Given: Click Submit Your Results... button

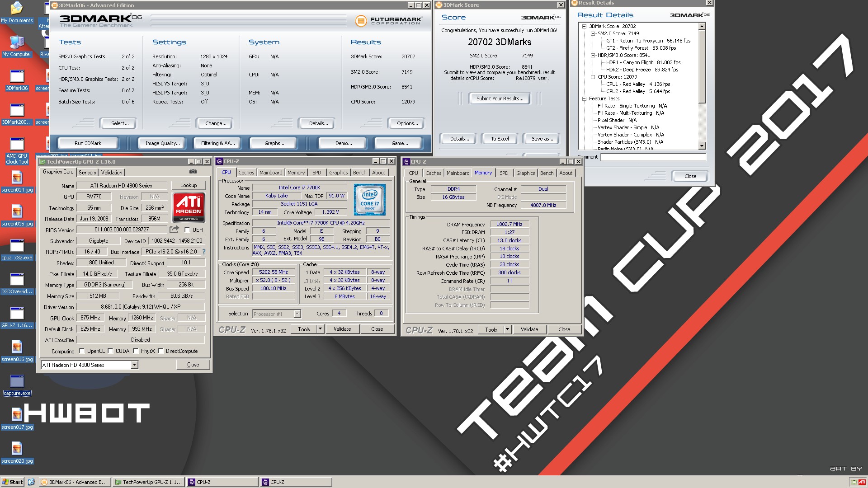Looking at the screenshot, I should pos(500,99).
